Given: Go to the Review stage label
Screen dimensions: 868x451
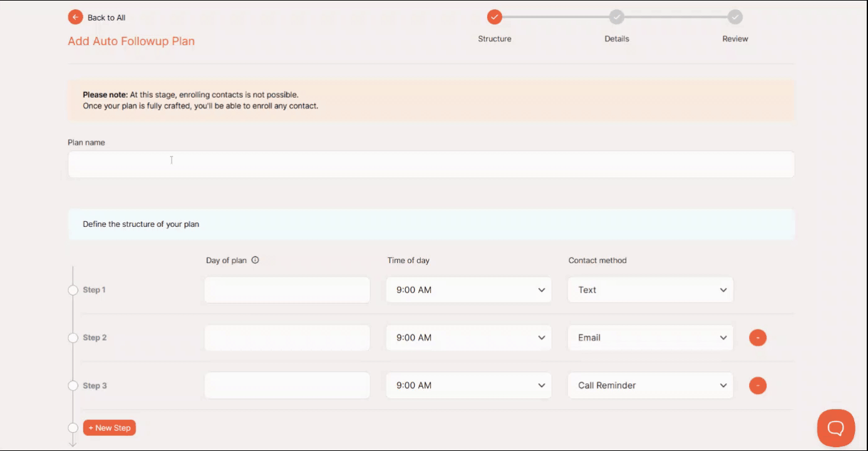Looking at the screenshot, I should click(735, 39).
